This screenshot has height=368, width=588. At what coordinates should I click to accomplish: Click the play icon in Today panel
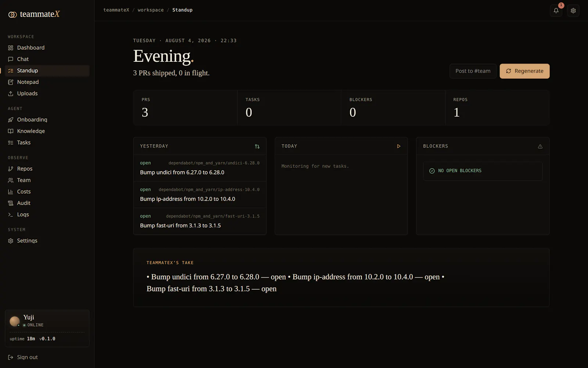(x=399, y=146)
